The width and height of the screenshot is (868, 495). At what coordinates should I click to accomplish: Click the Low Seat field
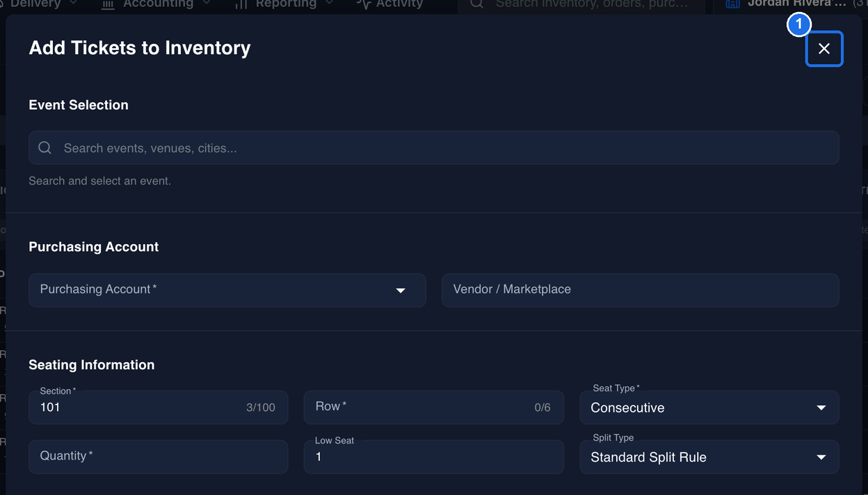(x=434, y=457)
